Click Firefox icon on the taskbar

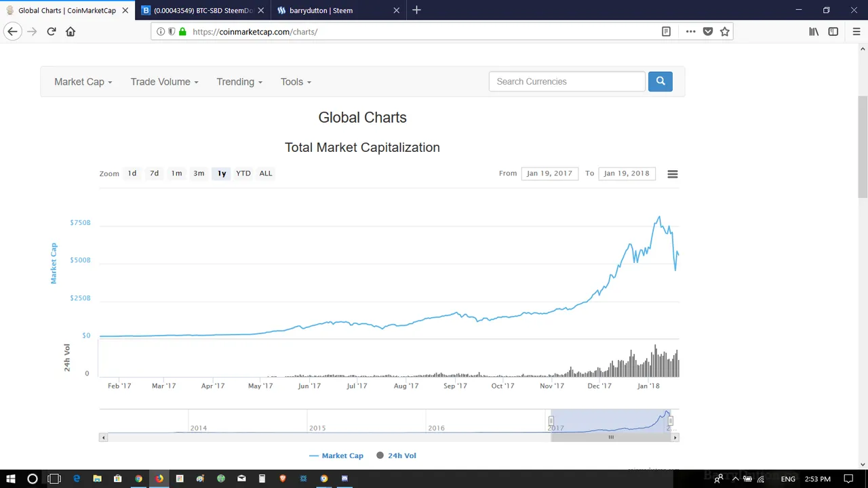click(x=159, y=479)
